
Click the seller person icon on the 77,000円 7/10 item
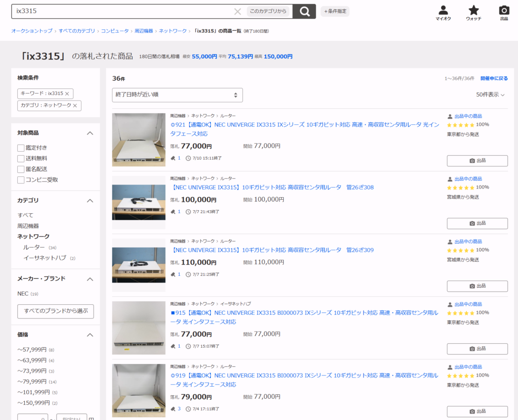point(450,116)
